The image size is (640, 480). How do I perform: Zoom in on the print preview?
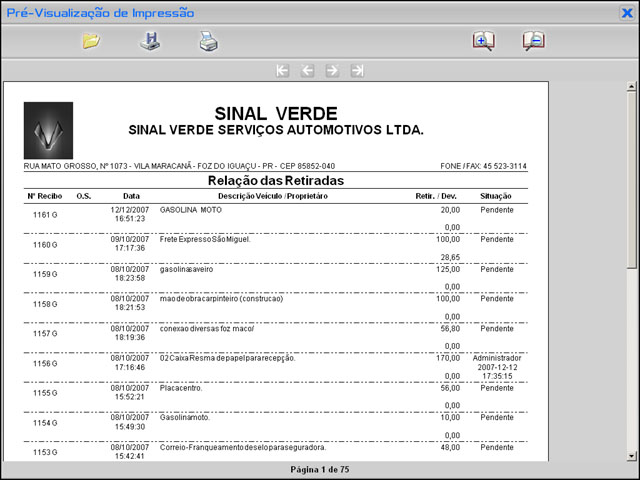point(484,42)
